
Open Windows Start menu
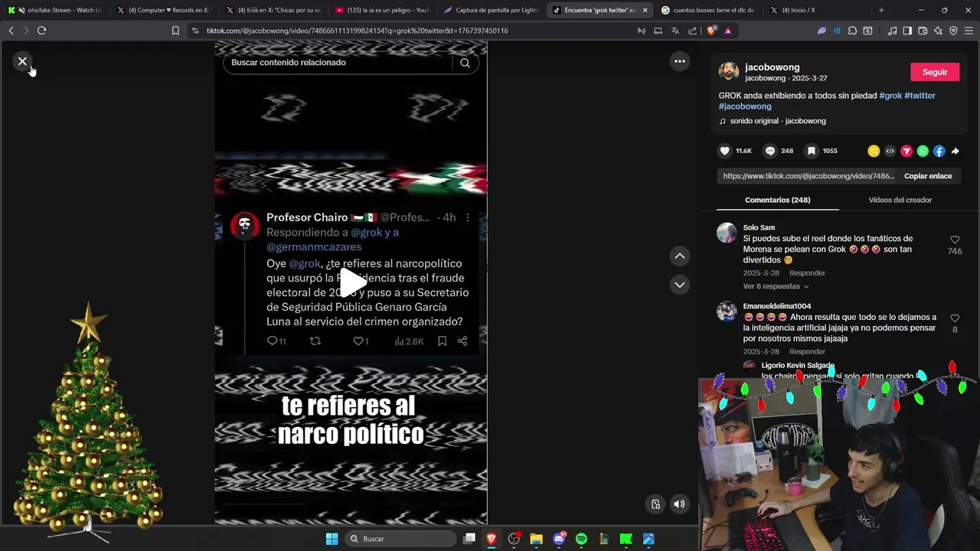[x=332, y=539]
